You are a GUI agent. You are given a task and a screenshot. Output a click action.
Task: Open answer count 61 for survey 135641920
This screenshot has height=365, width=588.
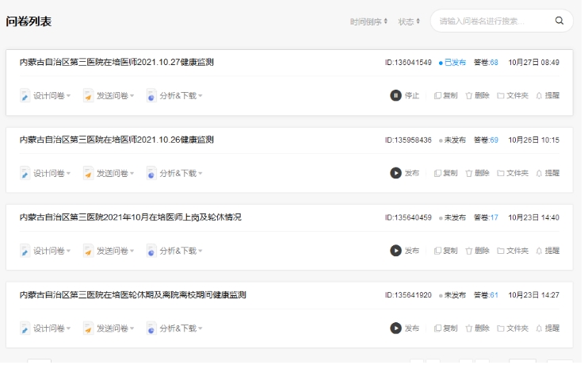pyautogui.click(x=494, y=295)
